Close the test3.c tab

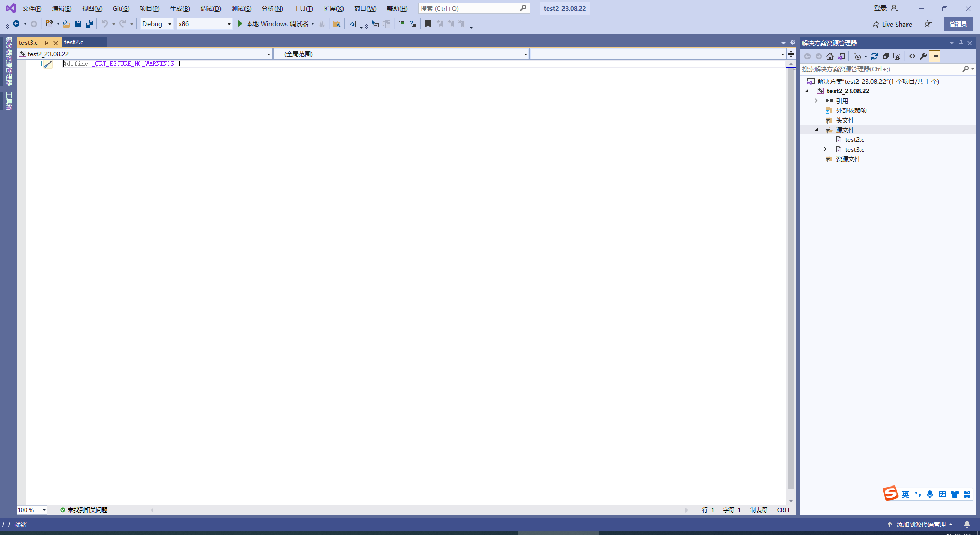56,43
